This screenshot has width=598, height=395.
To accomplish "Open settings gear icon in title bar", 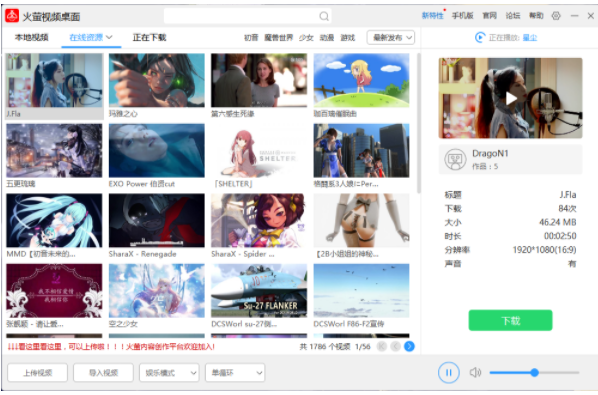I will point(556,16).
